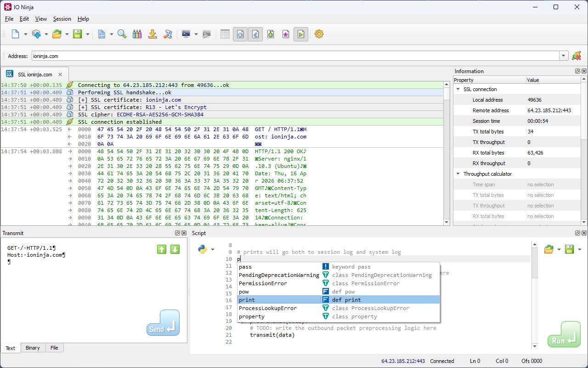Toggle the green play script pane button
588x368 pixels.
click(301, 34)
